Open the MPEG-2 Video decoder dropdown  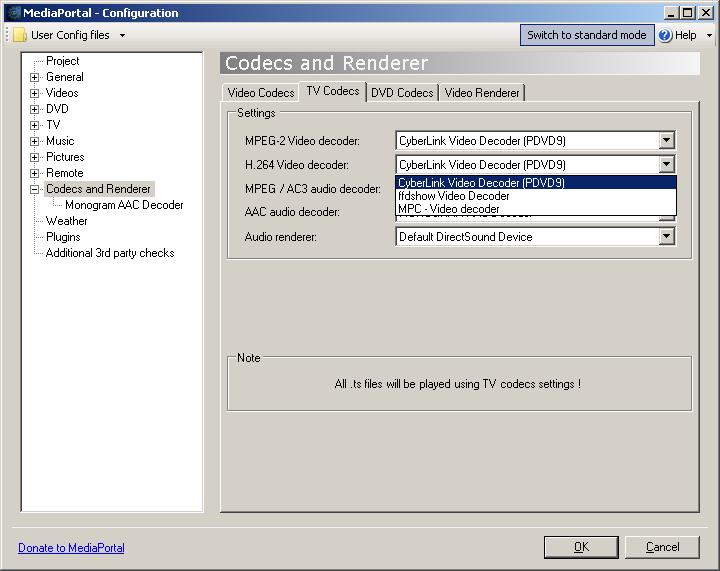pyautogui.click(x=667, y=141)
